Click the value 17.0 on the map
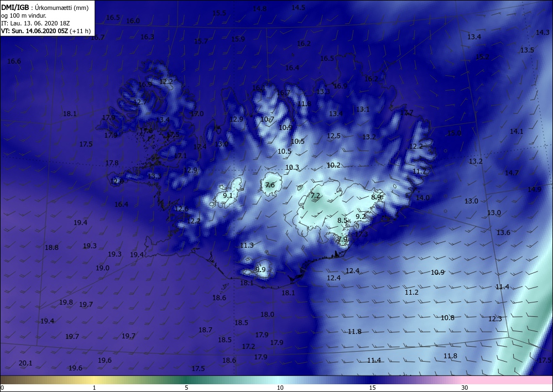Viewport: 553px width, 392px height. pos(197,113)
